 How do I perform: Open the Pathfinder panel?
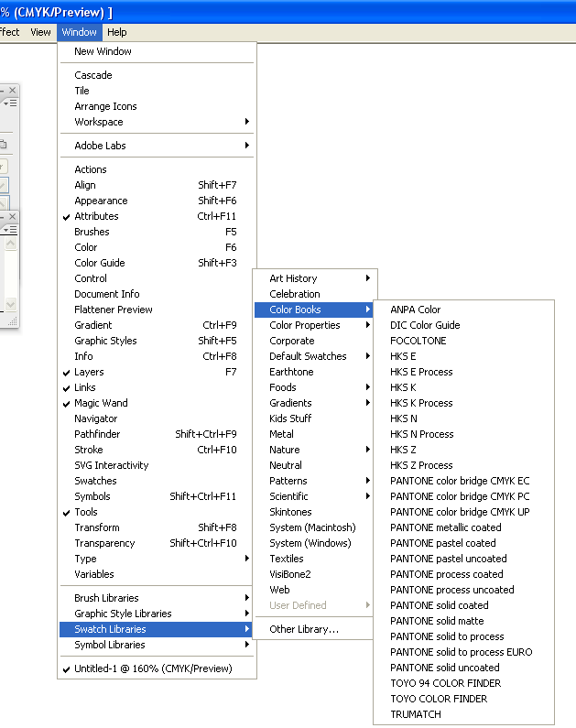[x=157, y=434]
